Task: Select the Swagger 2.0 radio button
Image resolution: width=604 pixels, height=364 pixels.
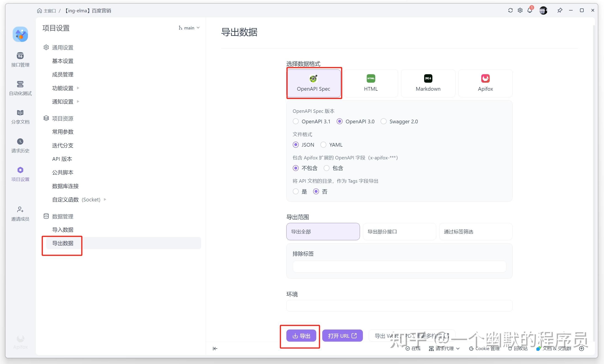Action: point(383,121)
